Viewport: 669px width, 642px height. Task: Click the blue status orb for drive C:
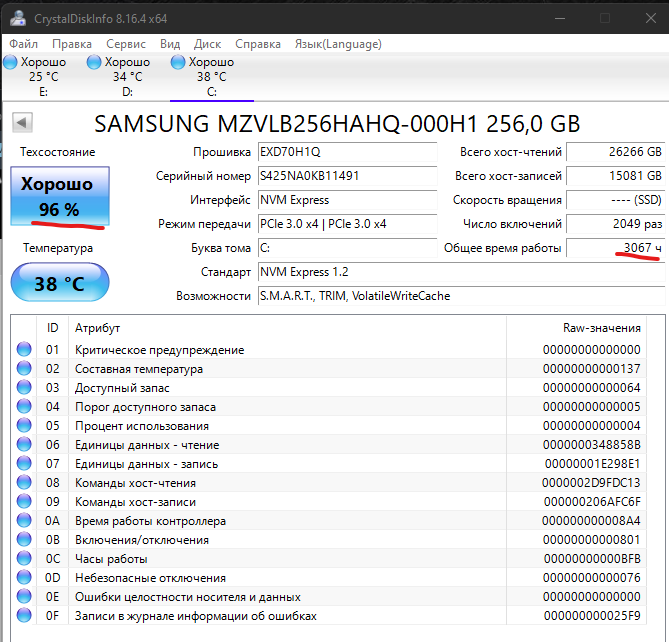(x=178, y=62)
